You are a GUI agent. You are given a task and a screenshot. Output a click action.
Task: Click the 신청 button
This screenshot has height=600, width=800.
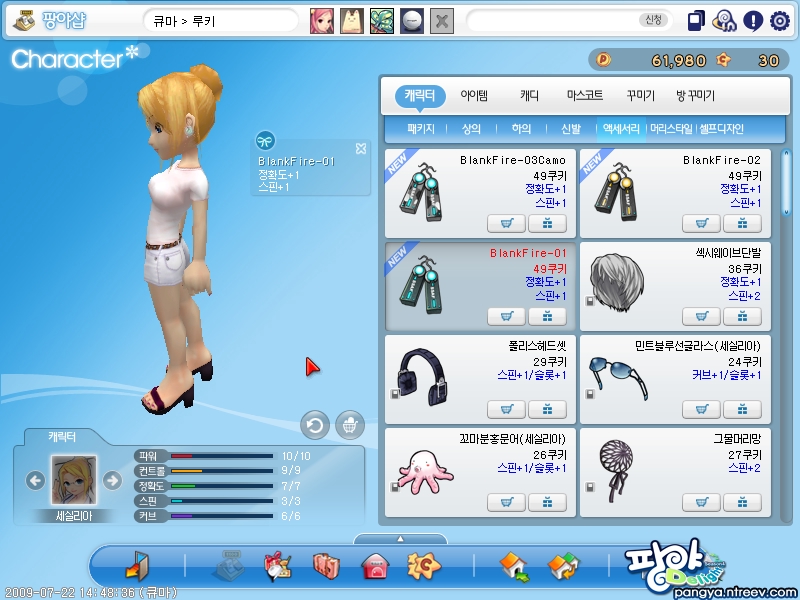click(653, 20)
